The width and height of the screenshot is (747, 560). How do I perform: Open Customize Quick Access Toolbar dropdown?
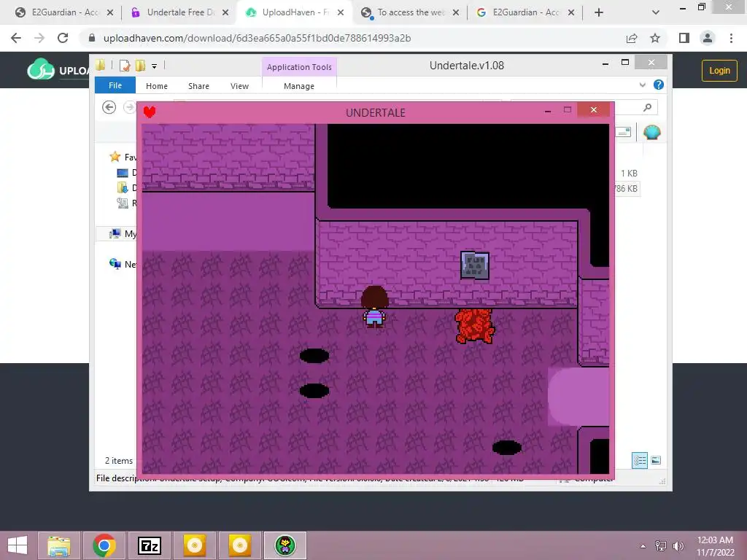[155, 66]
